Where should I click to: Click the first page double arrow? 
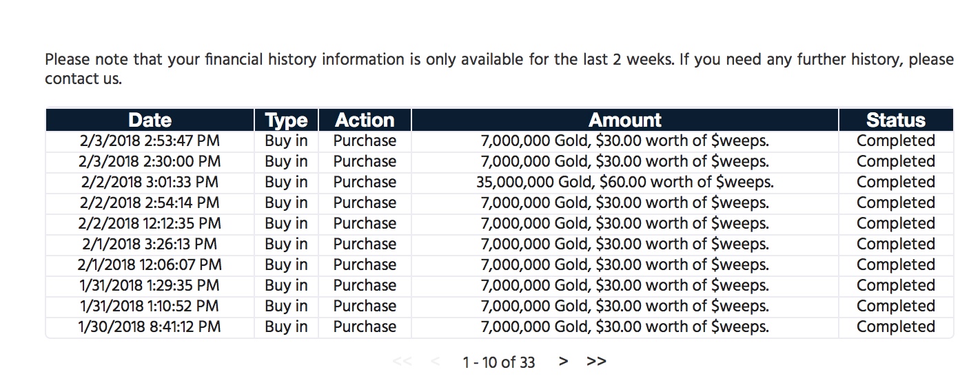point(402,361)
